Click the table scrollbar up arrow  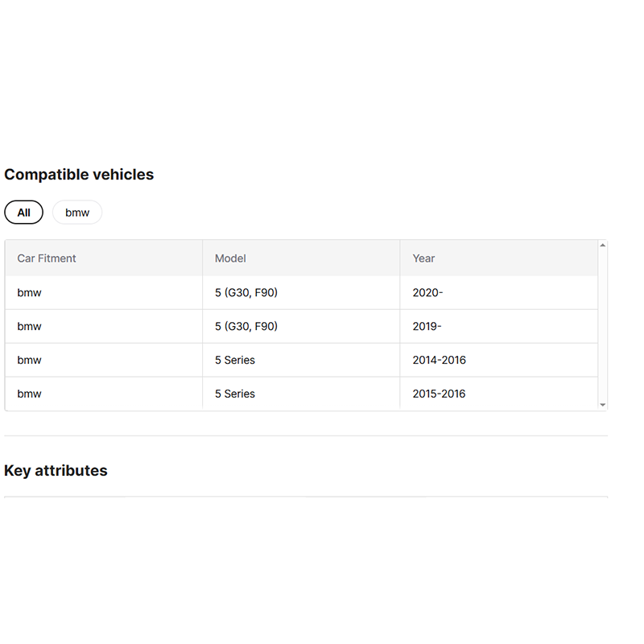(602, 245)
